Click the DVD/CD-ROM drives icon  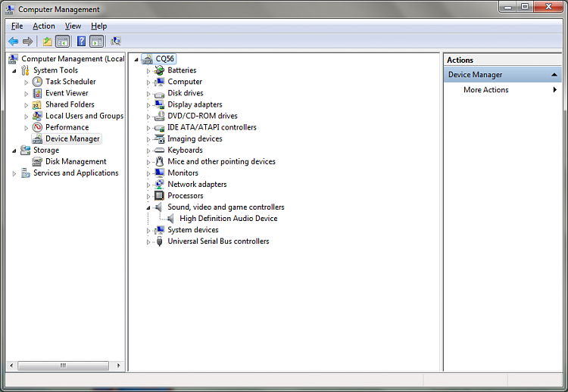click(159, 117)
